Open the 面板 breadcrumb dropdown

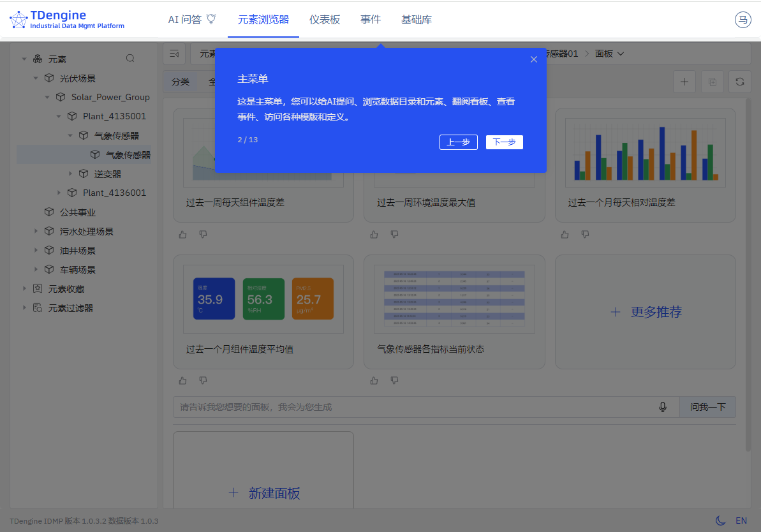[x=609, y=54]
